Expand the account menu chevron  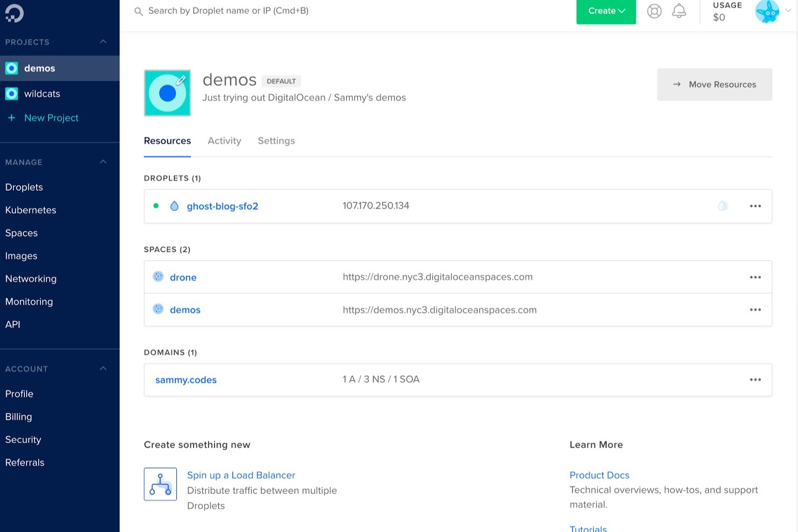[788, 11]
